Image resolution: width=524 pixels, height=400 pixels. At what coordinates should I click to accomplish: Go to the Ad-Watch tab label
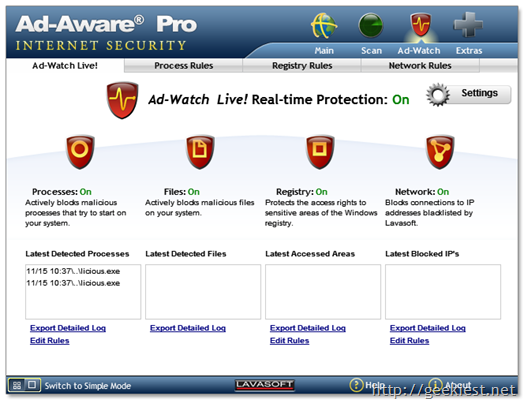[419, 51]
